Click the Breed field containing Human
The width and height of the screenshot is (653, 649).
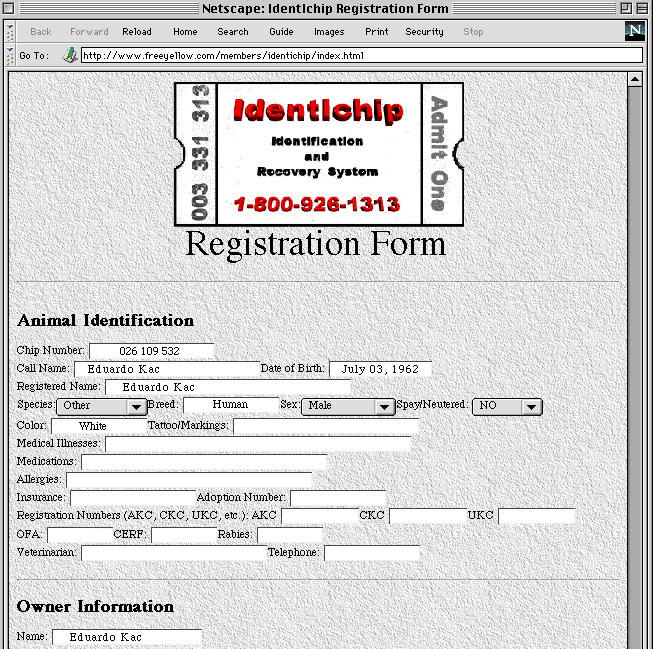point(231,404)
